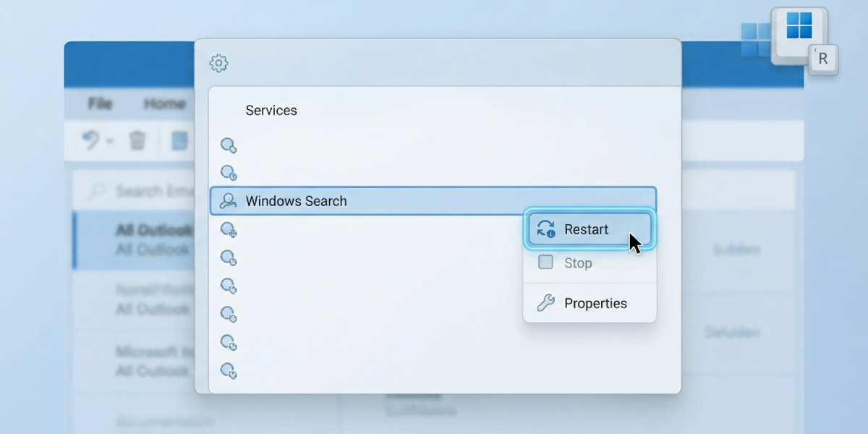This screenshot has width=868, height=434.
Task: Click the Undo icon in Outlook toolbar
Action: (x=91, y=140)
